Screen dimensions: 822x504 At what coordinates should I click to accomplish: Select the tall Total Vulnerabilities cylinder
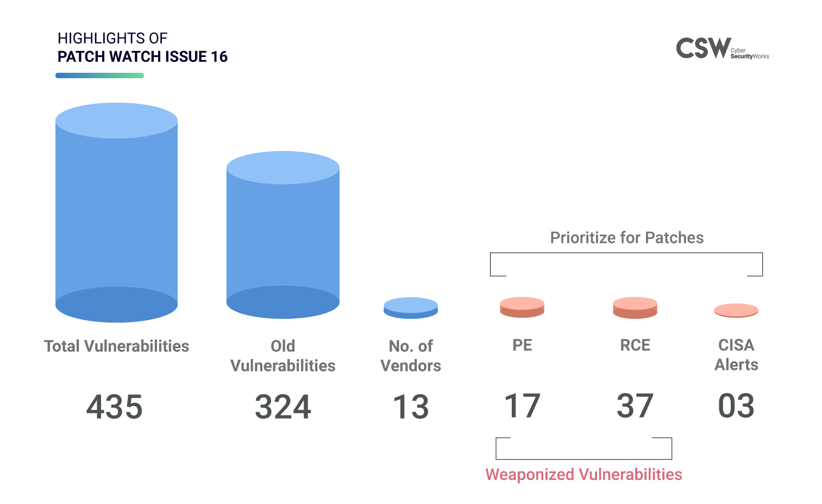[x=116, y=212]
